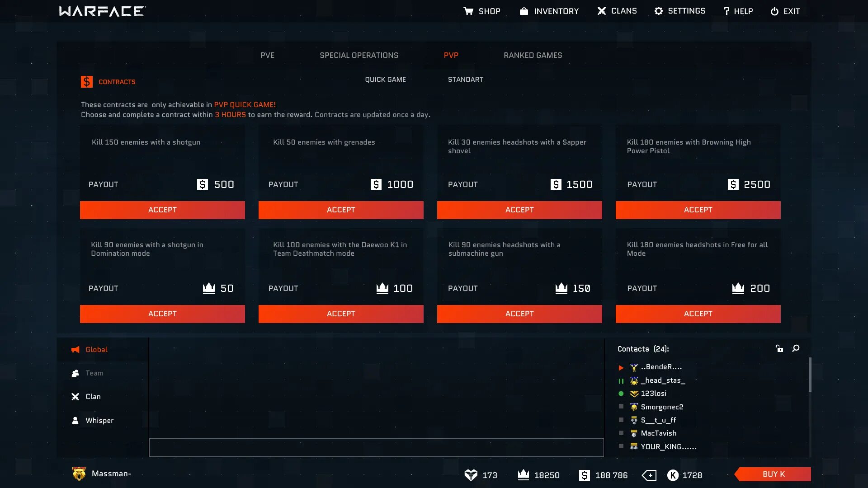Click the ..BendeR.... rank badge icon
Image resolution: width=868 pixels, height=488 pixels.
(x=634, y=367)
